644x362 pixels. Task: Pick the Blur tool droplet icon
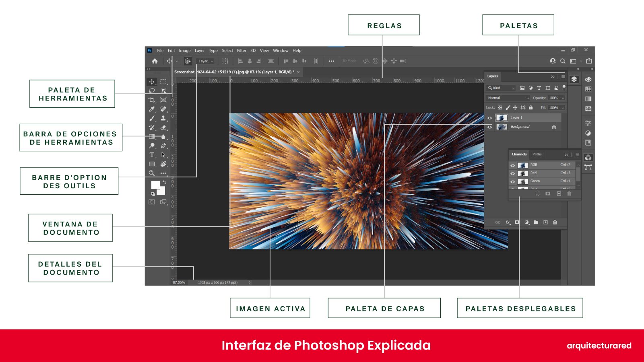tap(163, 137)
